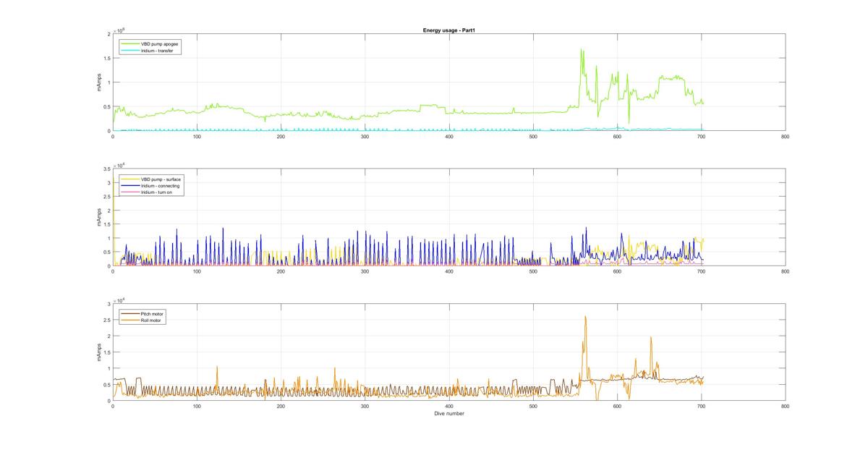Click the 'Iridium - transfer' legend label
Image resolution: width=868 pixels, height=450 pixels.
pyautogui.click(x=157, y=51)
